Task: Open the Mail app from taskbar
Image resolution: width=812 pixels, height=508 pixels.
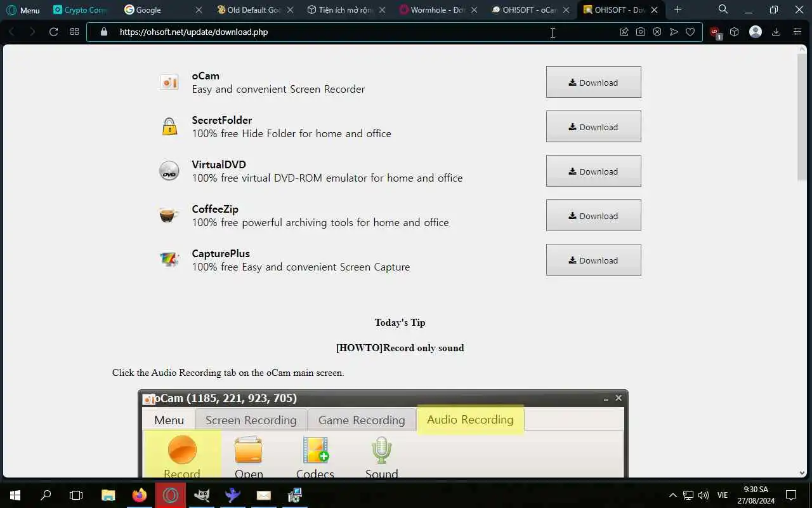Action: 264,495
